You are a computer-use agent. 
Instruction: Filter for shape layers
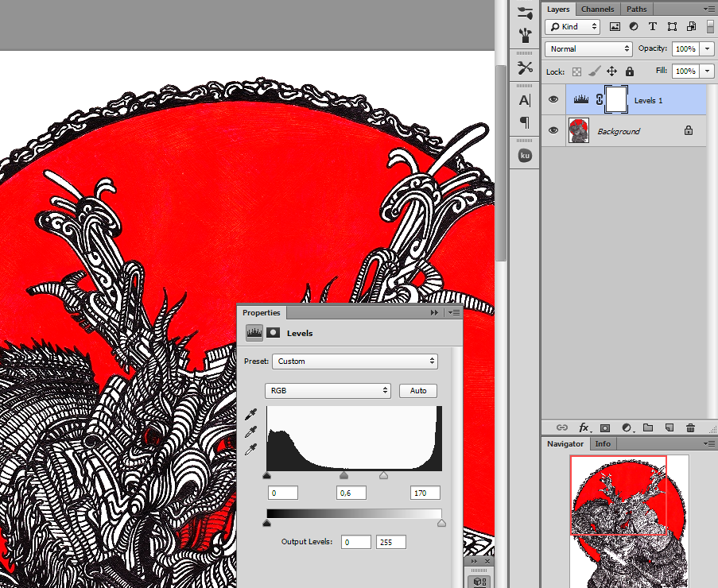[672, 26]
